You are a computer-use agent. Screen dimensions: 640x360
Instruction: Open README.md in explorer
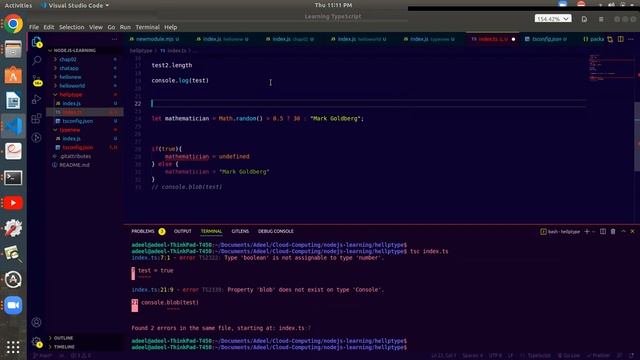tap(74, 165)
